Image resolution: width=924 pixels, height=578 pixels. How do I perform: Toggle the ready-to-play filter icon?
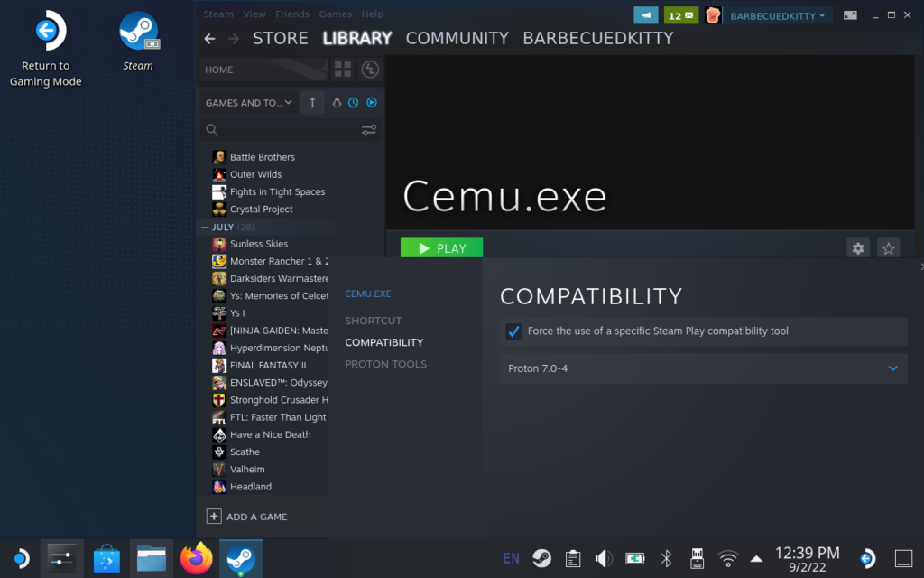click(x=371, y=103)
